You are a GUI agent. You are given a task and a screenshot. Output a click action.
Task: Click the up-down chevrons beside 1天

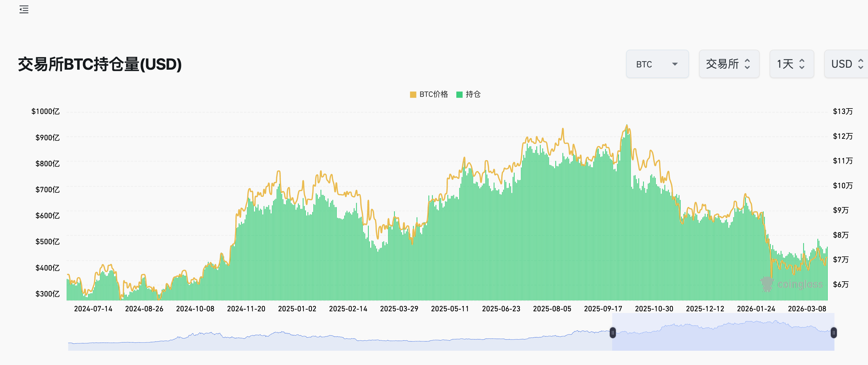coord(802,64)
